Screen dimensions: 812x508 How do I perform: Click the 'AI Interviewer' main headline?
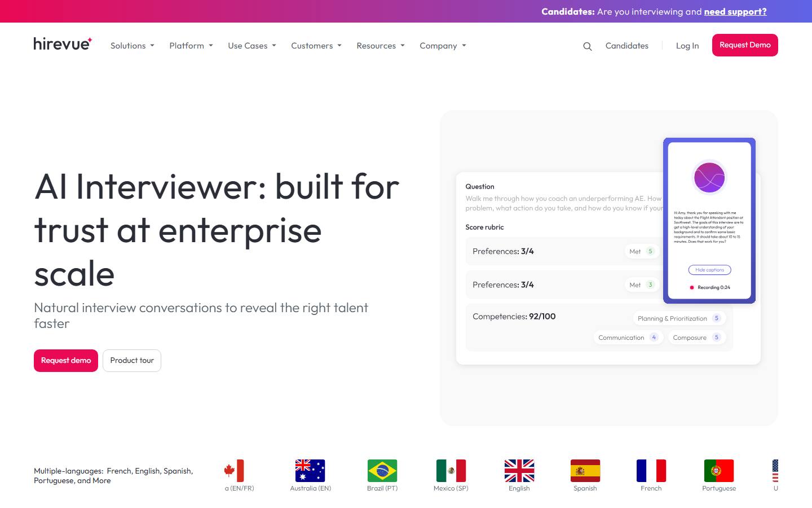pos(217,230)
